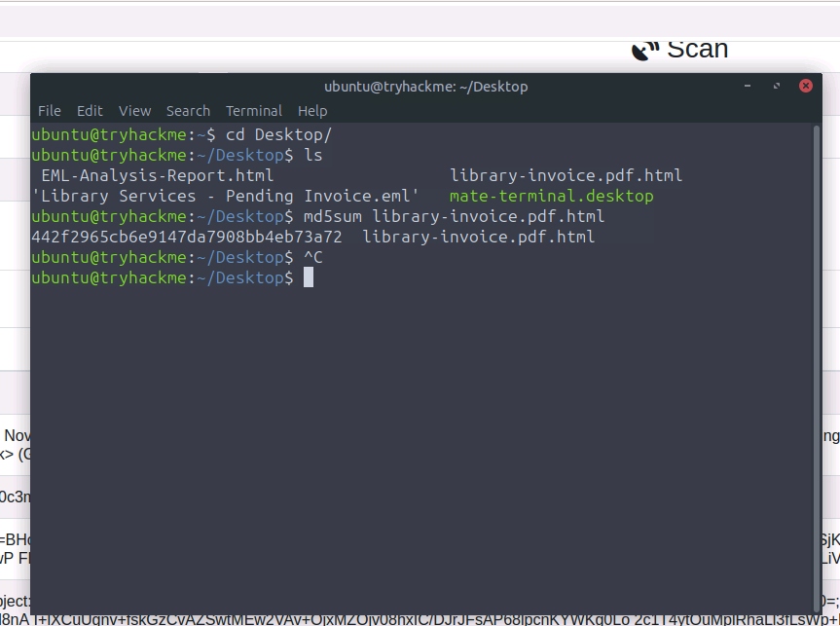Image resolution: width=840 pixels, height=626 pixels.
Task: Click the terminal cursor at the last prompt
Action: click(x=309, y=277)
